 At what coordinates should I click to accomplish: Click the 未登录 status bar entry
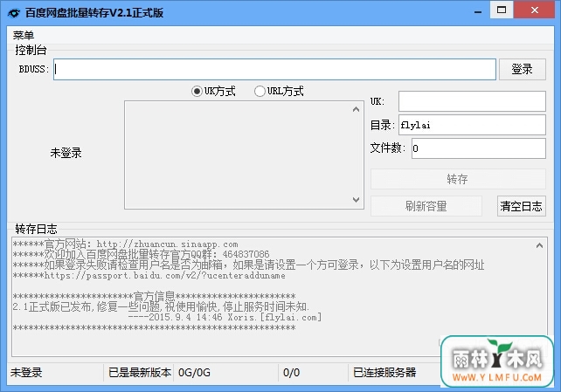tap(26, 373)
